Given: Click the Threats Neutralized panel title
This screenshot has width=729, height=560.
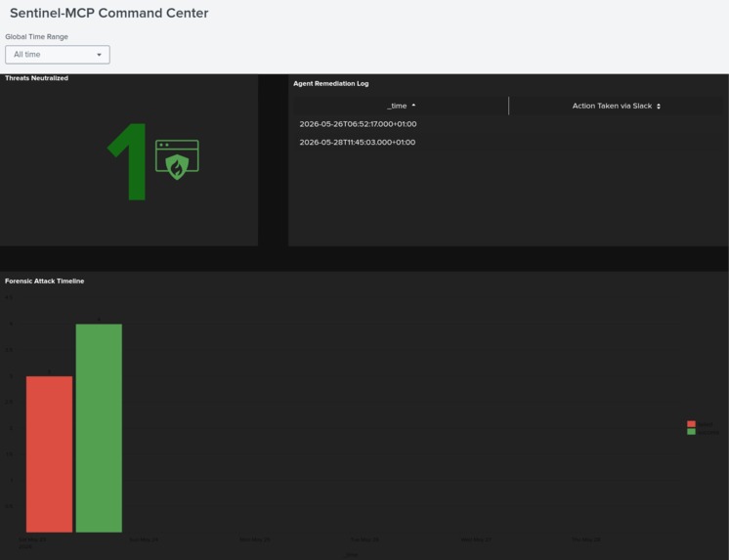Looking at the screenshot, I should pos(37,78).
